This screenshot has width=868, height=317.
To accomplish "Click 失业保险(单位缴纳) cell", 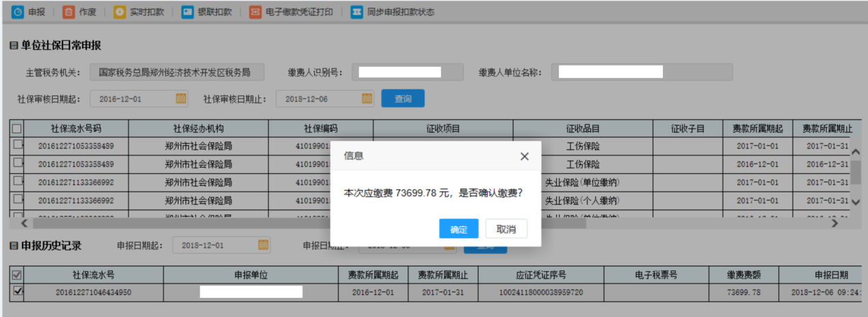I will pos(583,182).
